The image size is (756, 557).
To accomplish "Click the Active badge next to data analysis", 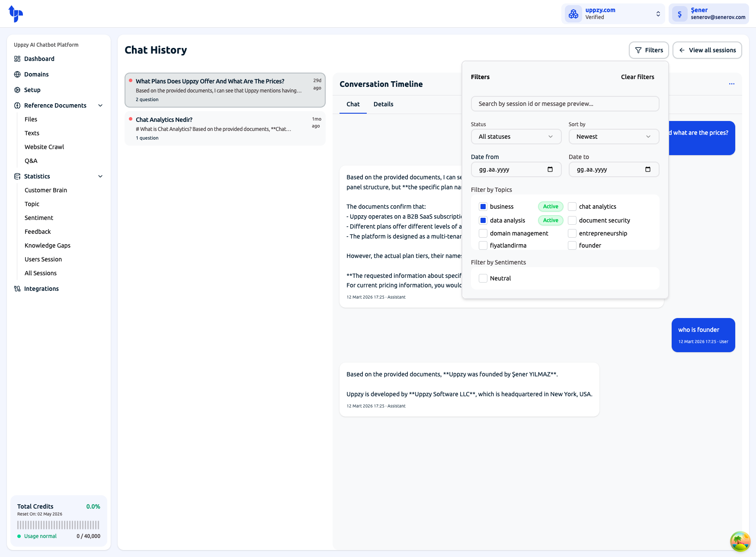I will pos(551,220).
